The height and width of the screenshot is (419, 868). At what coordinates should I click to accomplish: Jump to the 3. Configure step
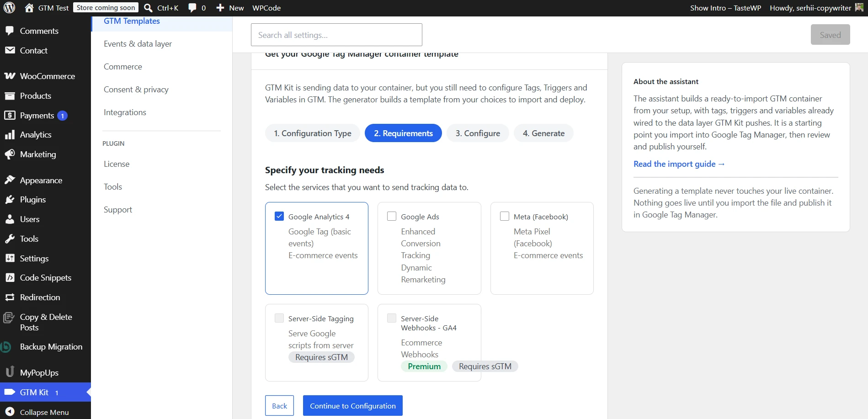[x=478, y=133]
